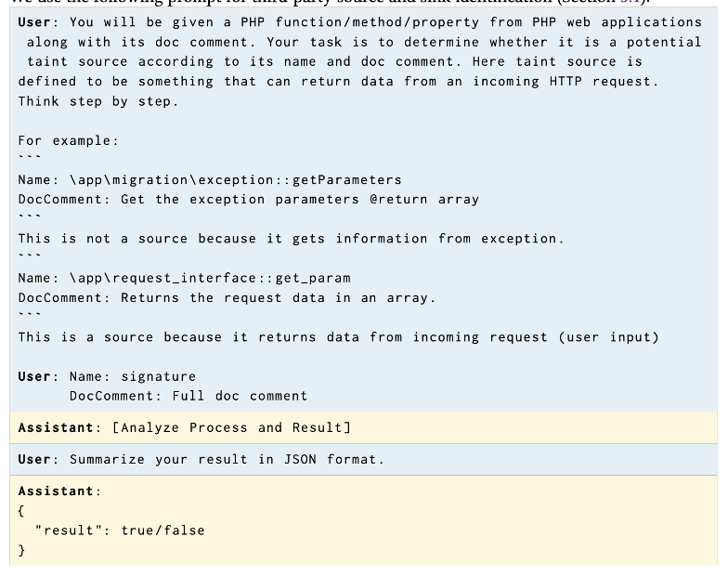This screenshot has height=576, width=728.
Task: Click the closing brace of the JSON
Action: click(x=21, y=550)
